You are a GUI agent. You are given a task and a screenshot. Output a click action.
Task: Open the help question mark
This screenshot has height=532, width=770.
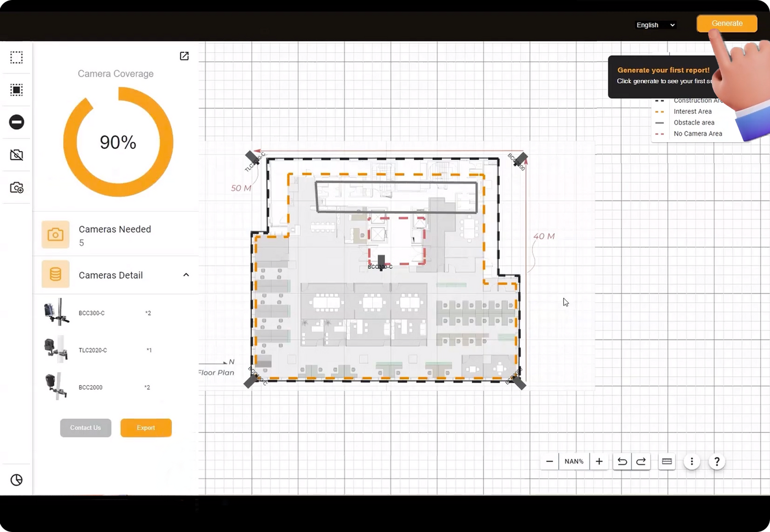[x=717, y=462]
